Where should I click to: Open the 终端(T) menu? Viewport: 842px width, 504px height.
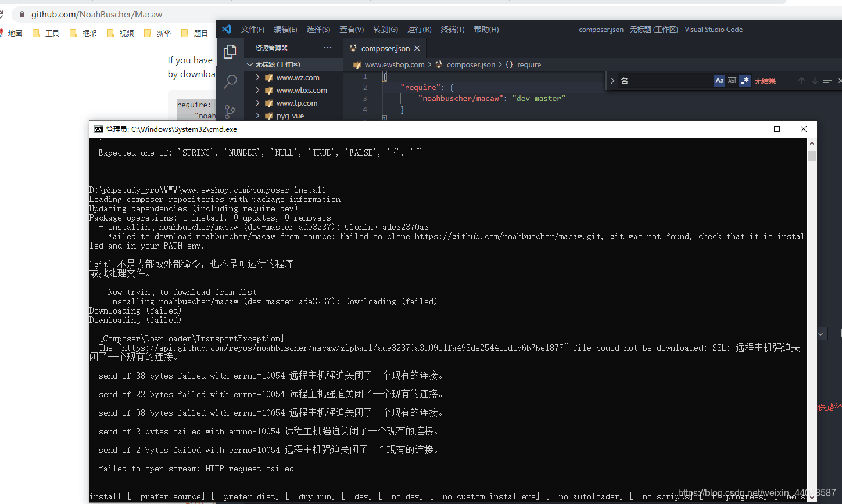(x=453, y=29)
